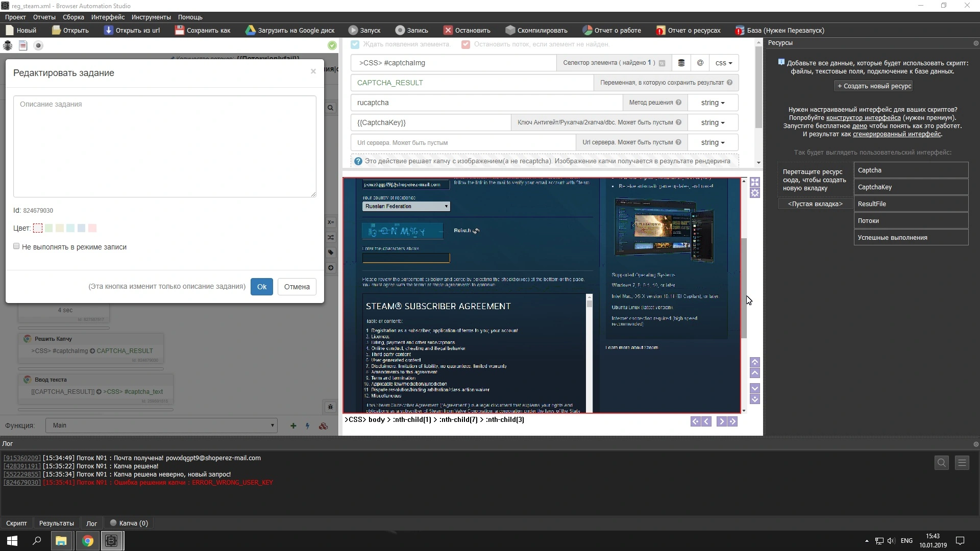Select the green color swatch
The height and width of the screenshot is (551, 980).
point(49,228)
